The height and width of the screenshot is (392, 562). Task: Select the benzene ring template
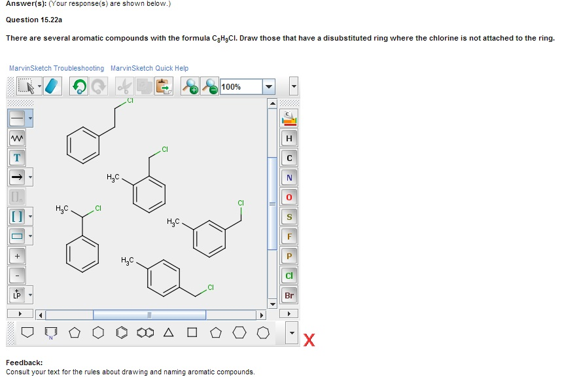121,333
